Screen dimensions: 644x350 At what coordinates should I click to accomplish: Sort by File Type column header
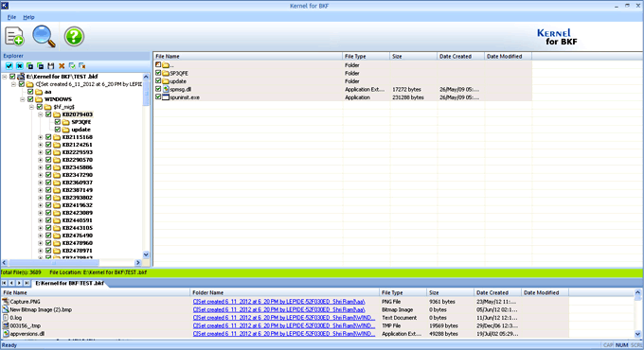pyautogui.click(x=366, y=56)
